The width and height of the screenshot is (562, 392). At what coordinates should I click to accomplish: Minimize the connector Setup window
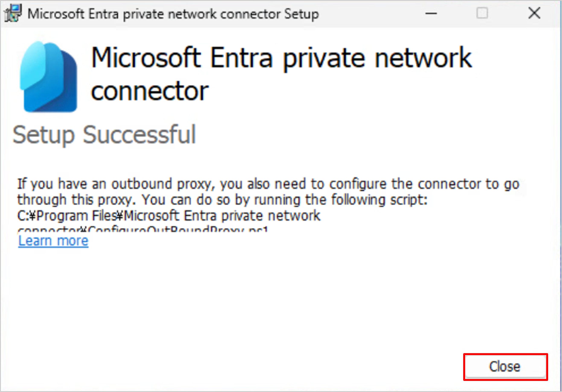tap(431, 13)
